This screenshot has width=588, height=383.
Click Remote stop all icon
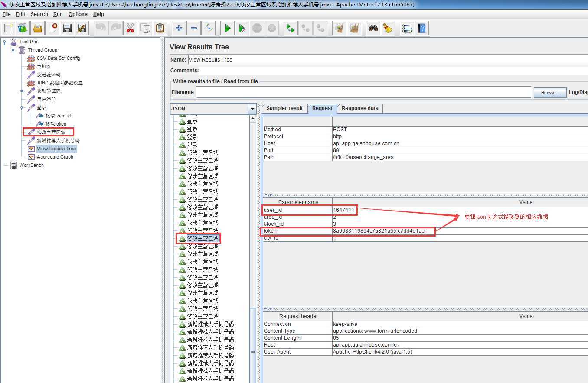coord(306,29)
